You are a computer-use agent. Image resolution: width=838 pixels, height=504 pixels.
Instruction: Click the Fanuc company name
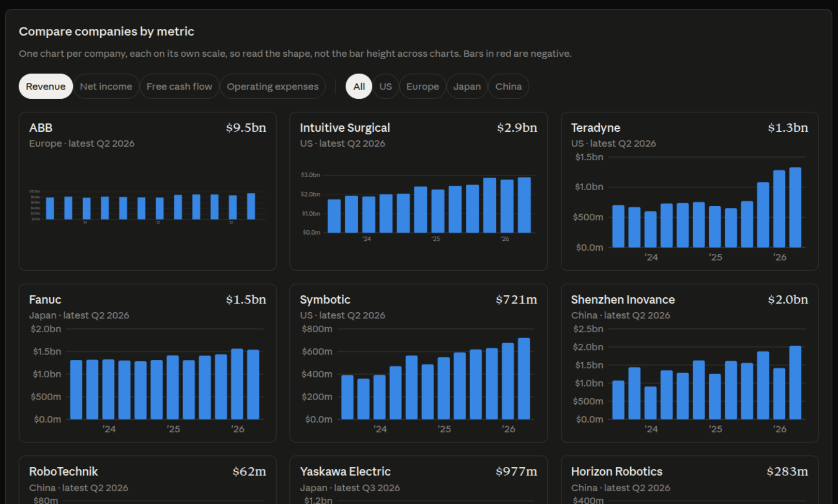click(45, 300)
